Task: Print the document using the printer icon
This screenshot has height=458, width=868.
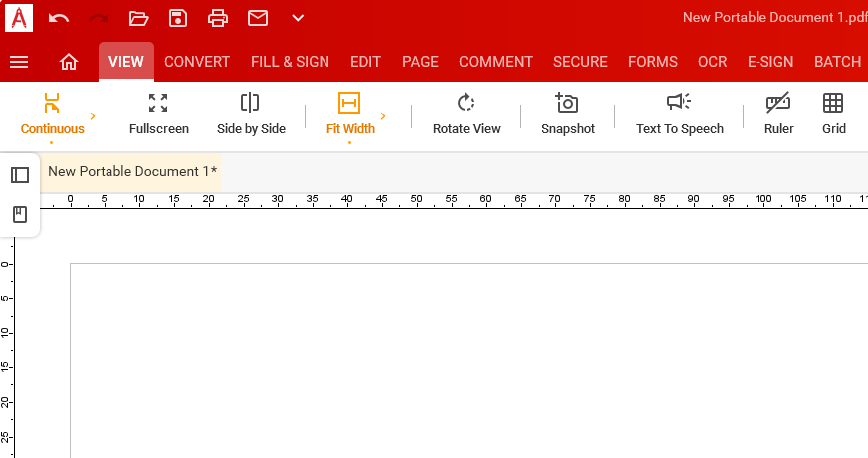Action: 218,18
